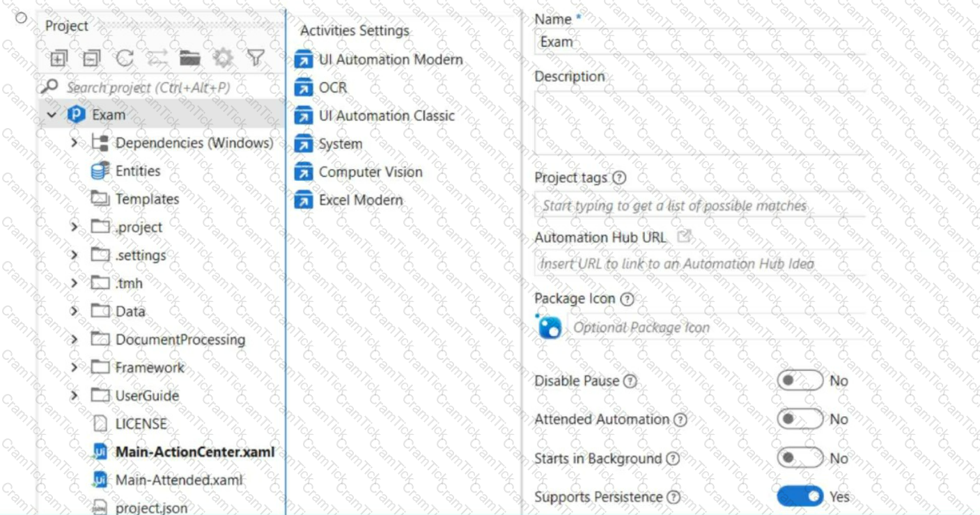The height and width of the screenshot is (515, 980).
Task: Click the Project tags input field
Action: click(700, 205)
